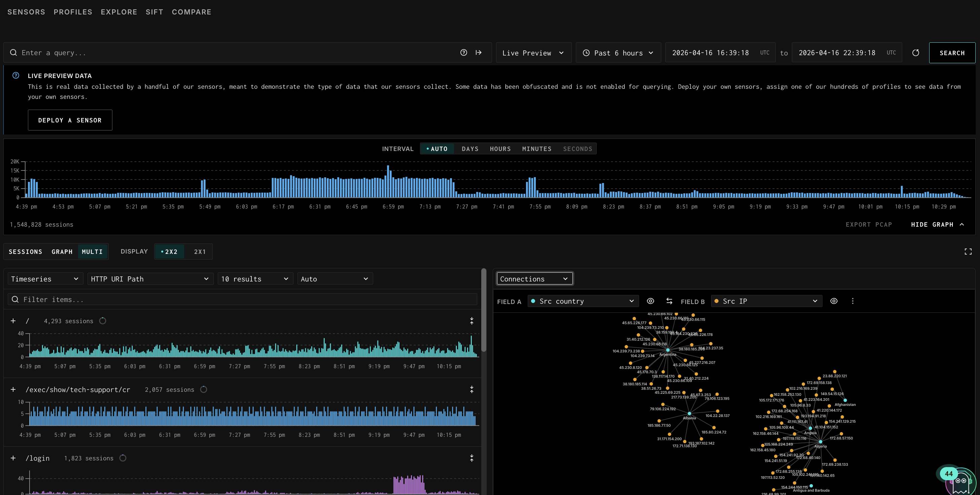Image resolution: width=980 pixels, height=495 pixels.
Task: Click the query export arrow icon
Action: pos(479,53)
